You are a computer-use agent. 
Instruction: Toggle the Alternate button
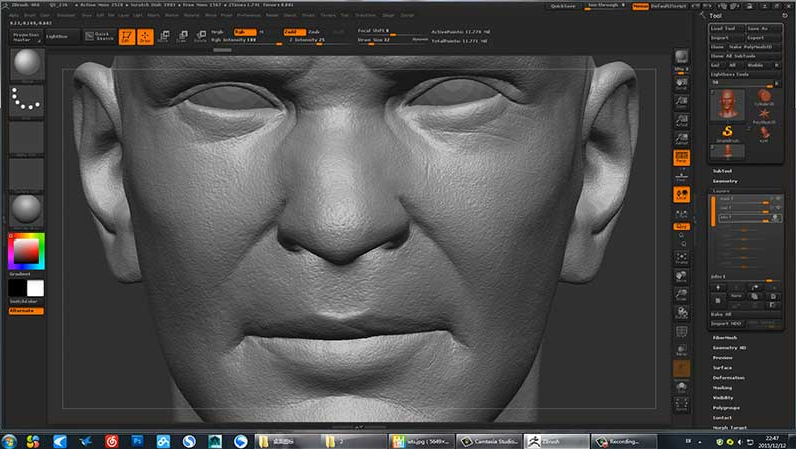pos(26,310)
